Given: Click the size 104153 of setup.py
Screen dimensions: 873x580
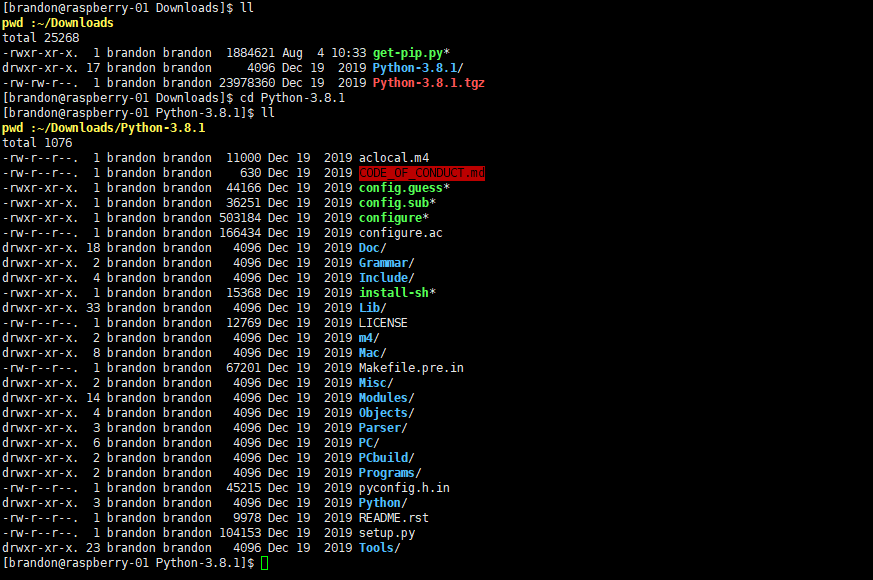Looking at the screenshot, I should tap(240, 534).
